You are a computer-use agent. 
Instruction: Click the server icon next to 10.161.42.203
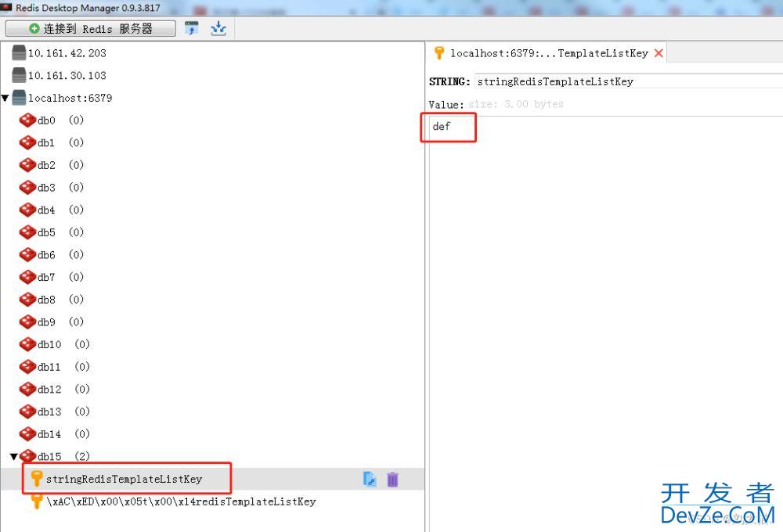(x=19, y=53)
